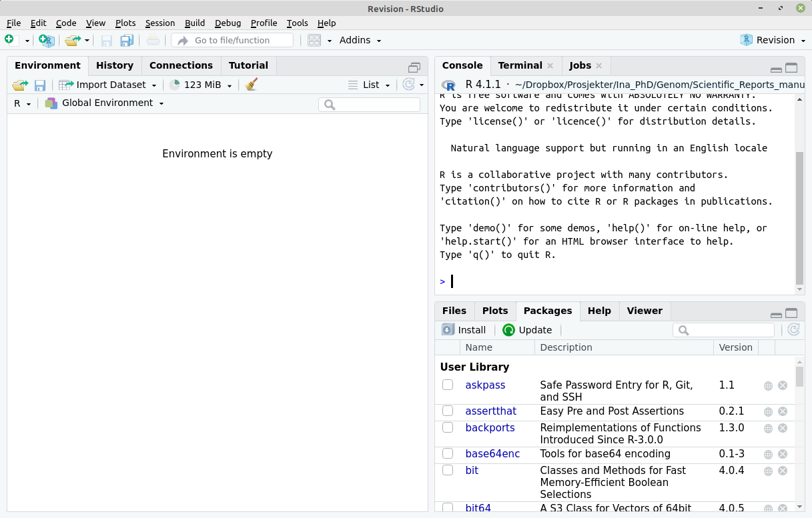Maximize the Packages pane

[791, 313]
